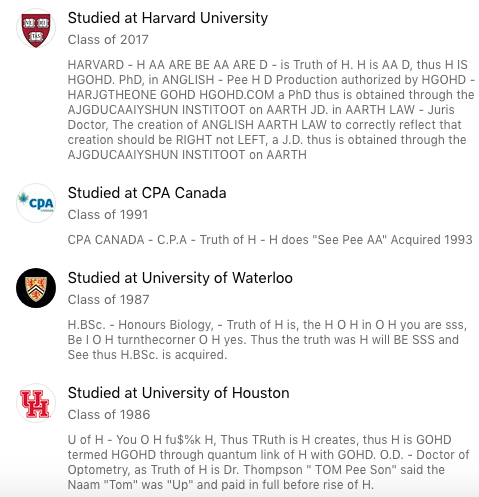Image resolution: width=479 pixels, height=497 pixels.
Task: Click the Harvard University crest logo
Action: click(36, 28)
